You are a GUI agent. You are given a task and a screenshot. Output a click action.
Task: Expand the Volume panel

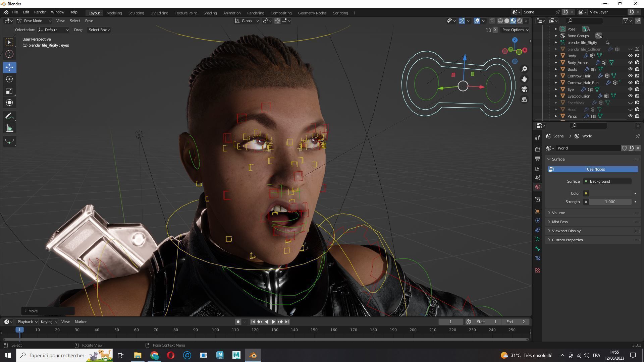pyautogui.click(x=558, y=213)
